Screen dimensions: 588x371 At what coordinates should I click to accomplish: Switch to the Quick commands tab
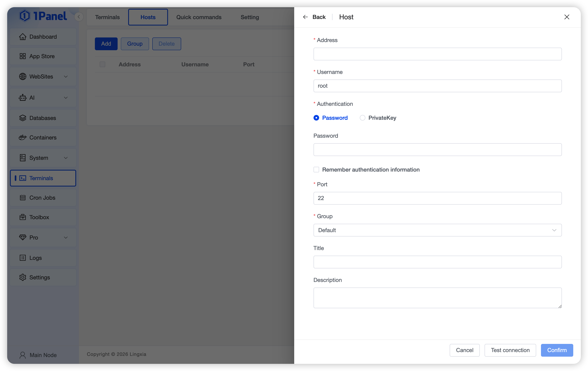[199, 17]
